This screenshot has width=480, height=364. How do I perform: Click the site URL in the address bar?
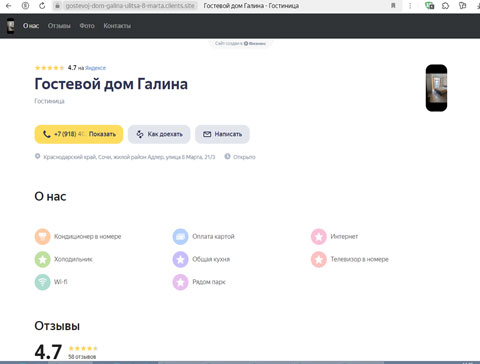[x=130, y=6]
